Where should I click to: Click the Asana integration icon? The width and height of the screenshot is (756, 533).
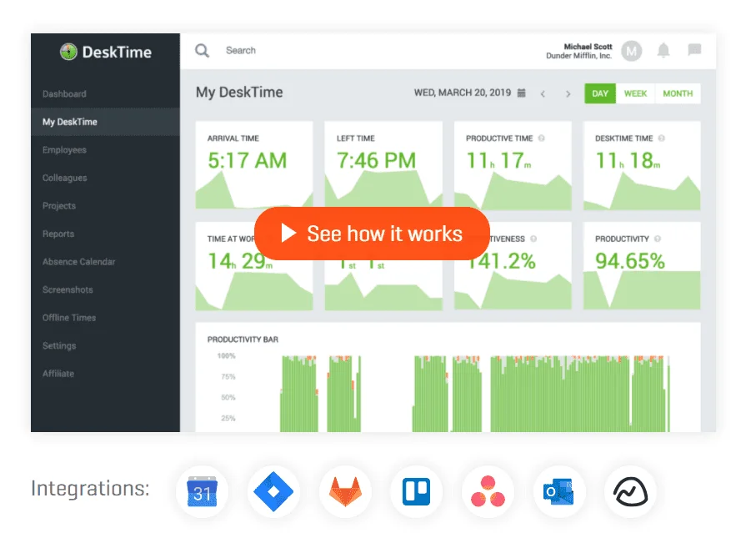[x=488, y=492]
